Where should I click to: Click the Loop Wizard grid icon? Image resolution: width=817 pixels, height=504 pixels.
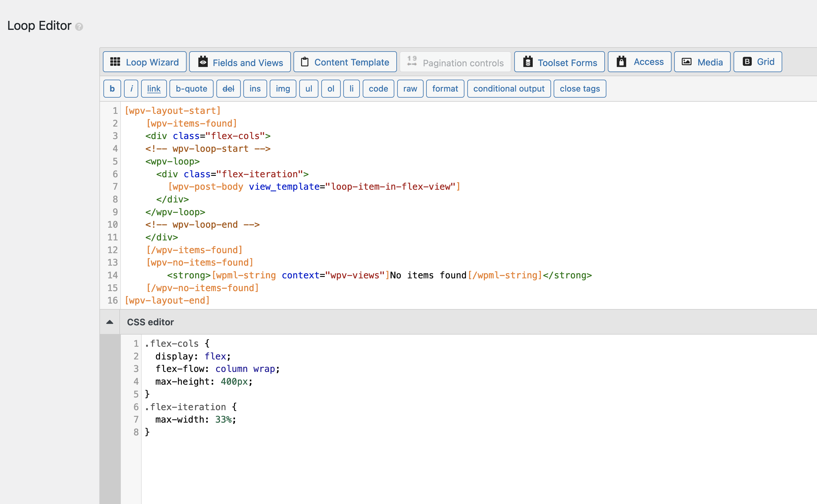[115, 62]
